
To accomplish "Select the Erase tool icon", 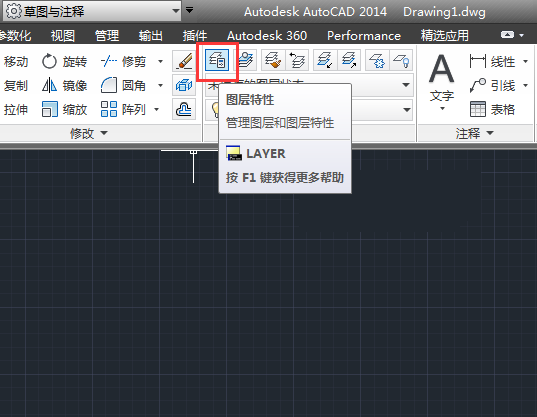I will (x=184, y=61).
